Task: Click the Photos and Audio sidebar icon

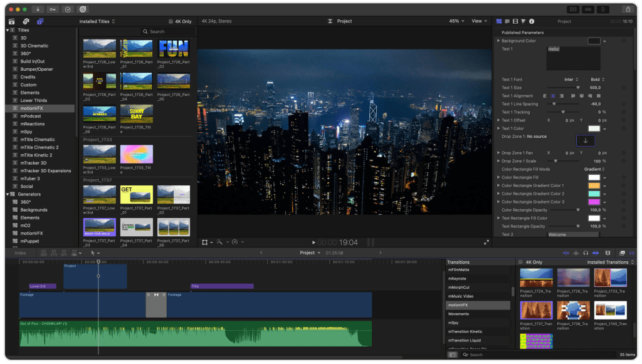Action: click(26, 22)
